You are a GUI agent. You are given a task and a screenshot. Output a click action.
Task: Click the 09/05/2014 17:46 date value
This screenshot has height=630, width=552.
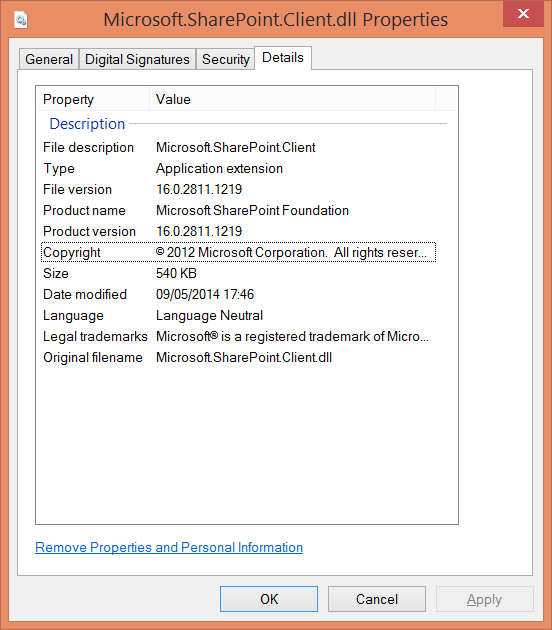click(x=205, y=295)
